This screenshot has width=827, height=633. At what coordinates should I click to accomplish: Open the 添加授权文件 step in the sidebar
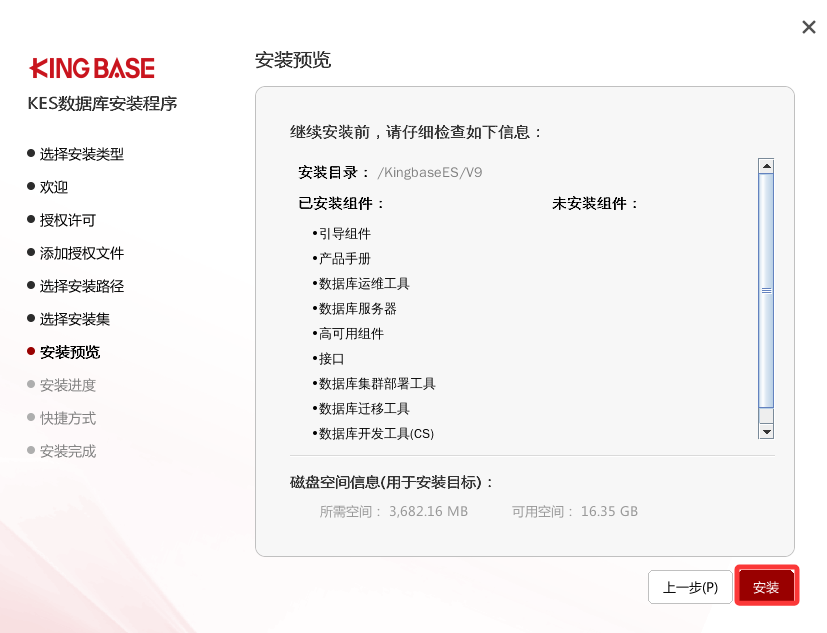tap(81, 253)
